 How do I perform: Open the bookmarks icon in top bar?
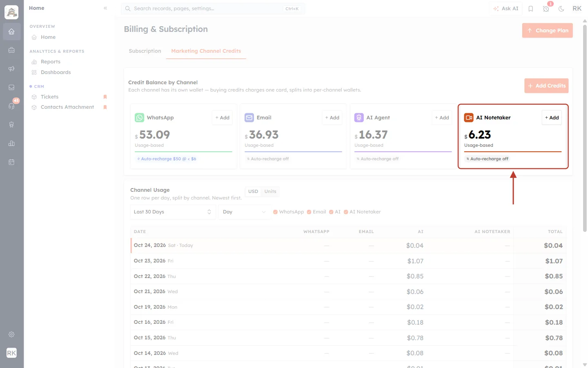(x=531, y=9)
